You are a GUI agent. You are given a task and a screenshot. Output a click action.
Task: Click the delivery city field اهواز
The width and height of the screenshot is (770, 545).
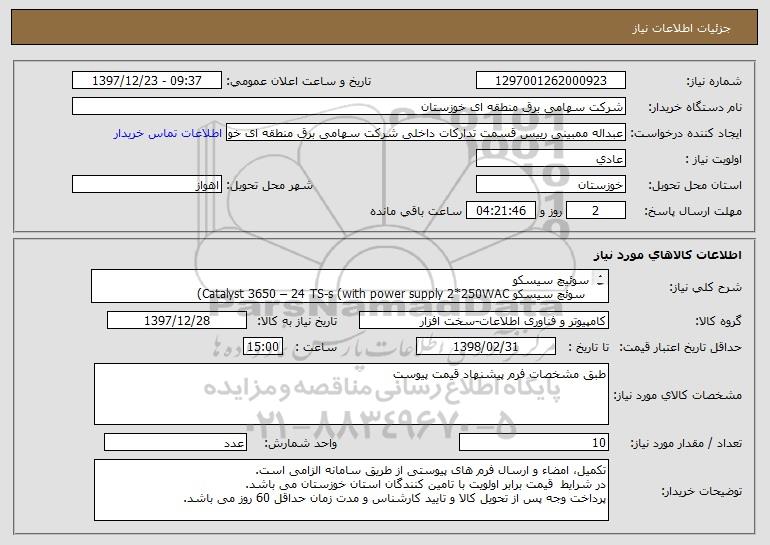coord(147,185)
